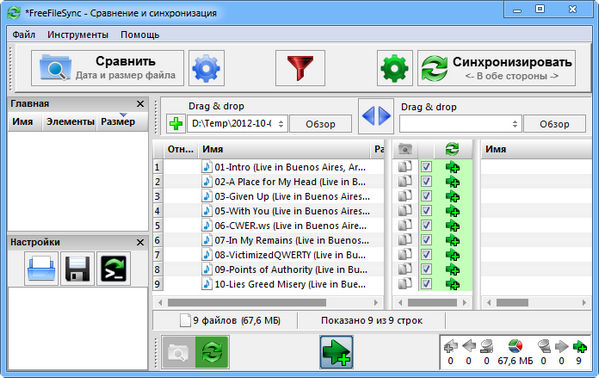Toggle show files to create on right
This screenshot has height=378, width=599.
pyautogui.click(x=336, y=352)
